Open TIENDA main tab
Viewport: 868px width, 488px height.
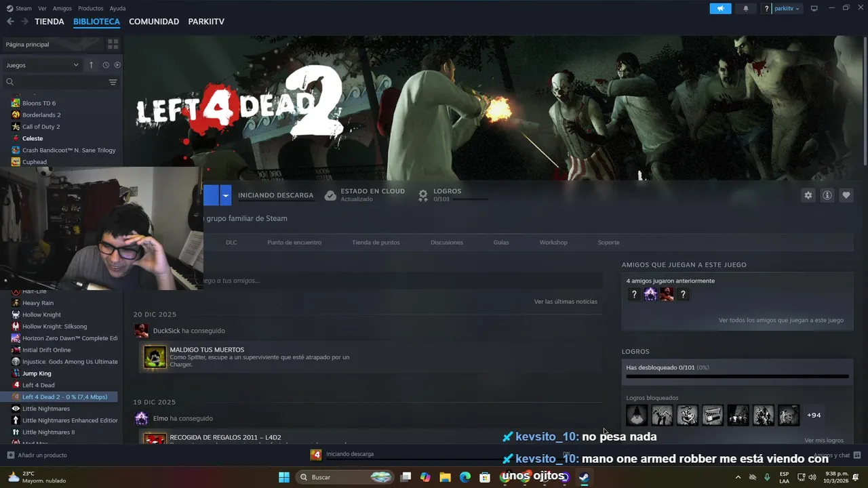pos(50,22)
